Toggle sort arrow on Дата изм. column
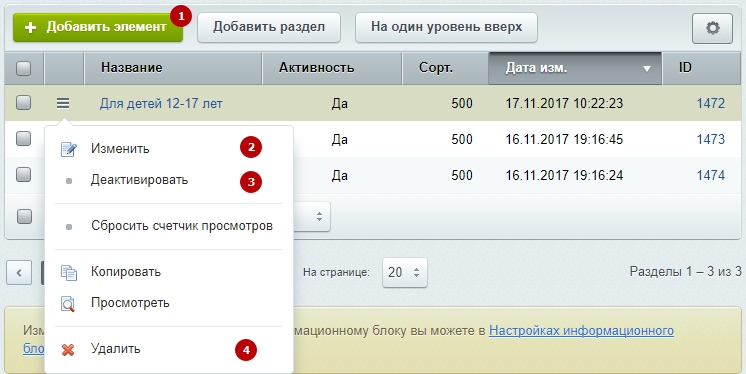746x374 pixels. click(647, 69)
